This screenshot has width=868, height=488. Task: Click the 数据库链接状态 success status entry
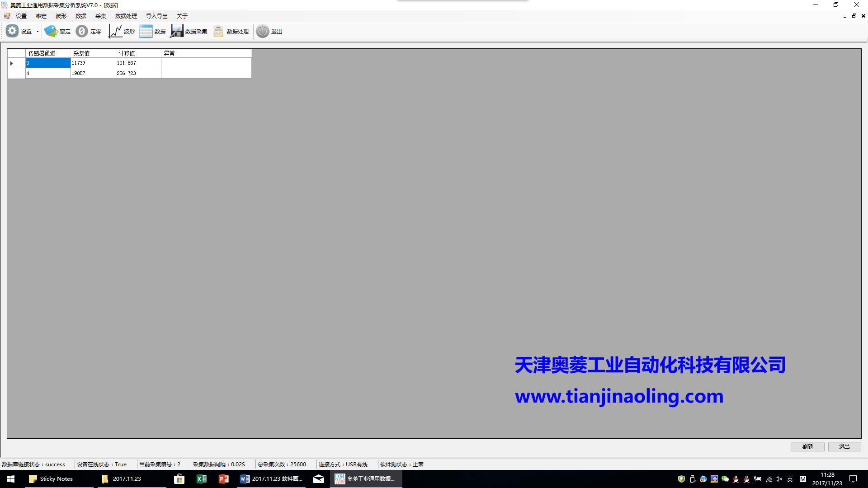33,464
